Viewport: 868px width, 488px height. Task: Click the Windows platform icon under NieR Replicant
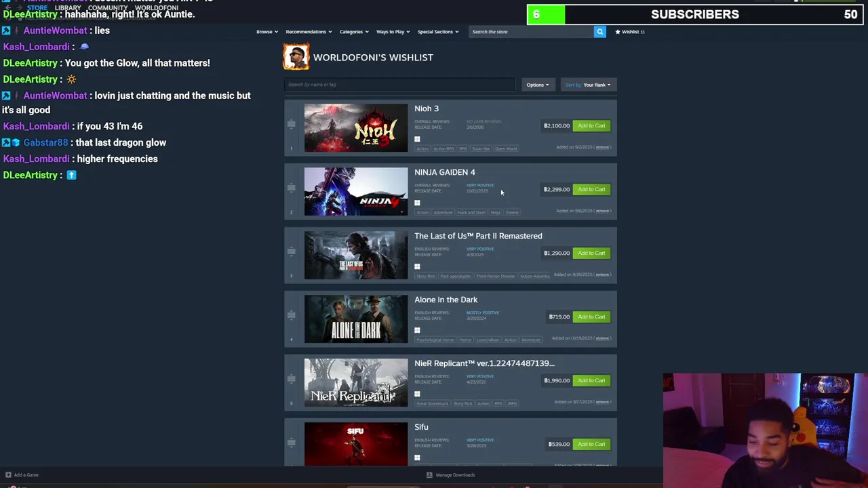click(417, 394)
